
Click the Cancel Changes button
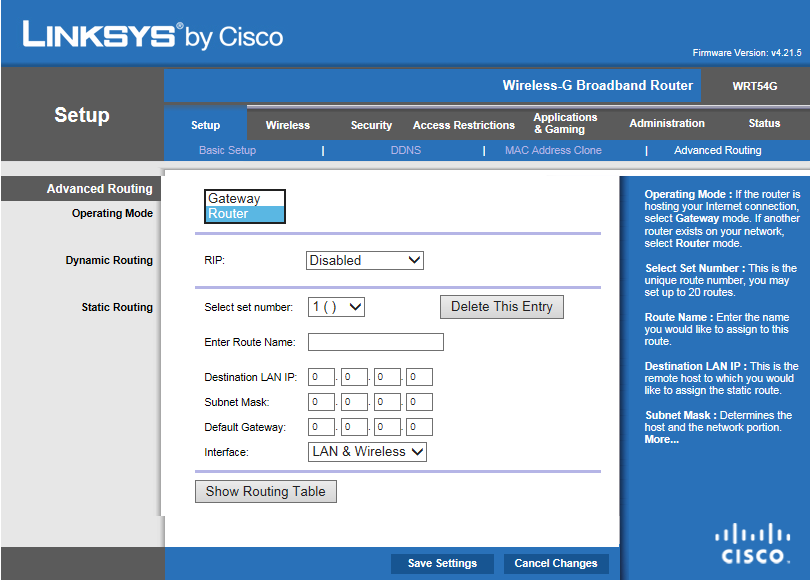click(x=556, y=563)
